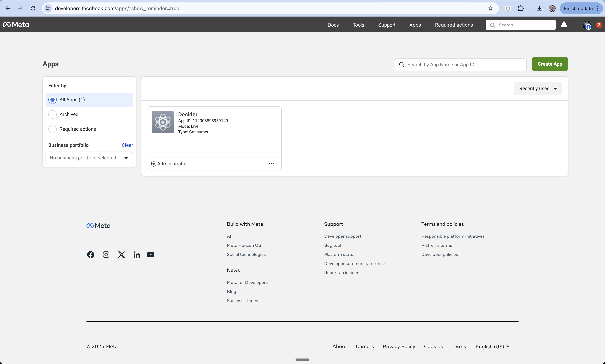Open the Careers footer link
Viewport: 605px width, 364px height.
(365, 346)
